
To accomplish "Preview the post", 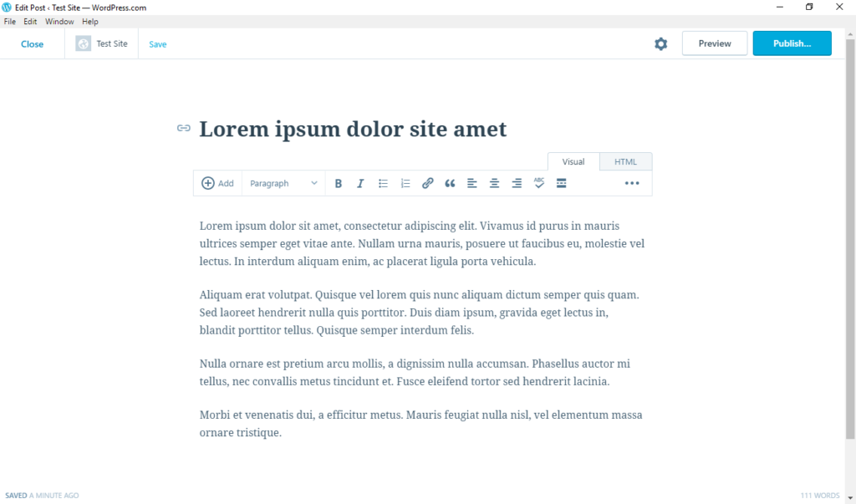I will [x=714, y=43].
